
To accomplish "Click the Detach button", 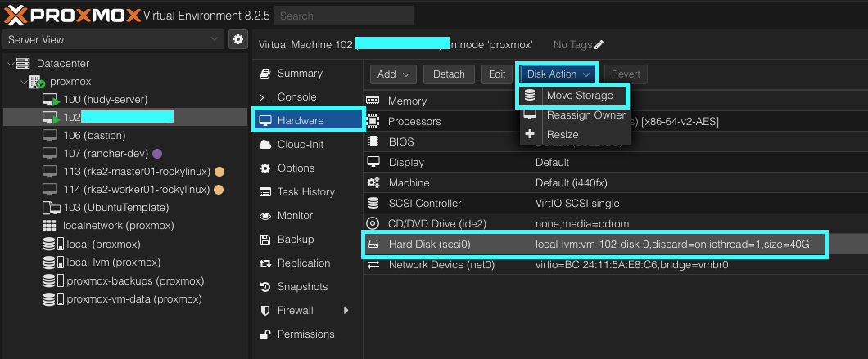I will coord(449,74).
